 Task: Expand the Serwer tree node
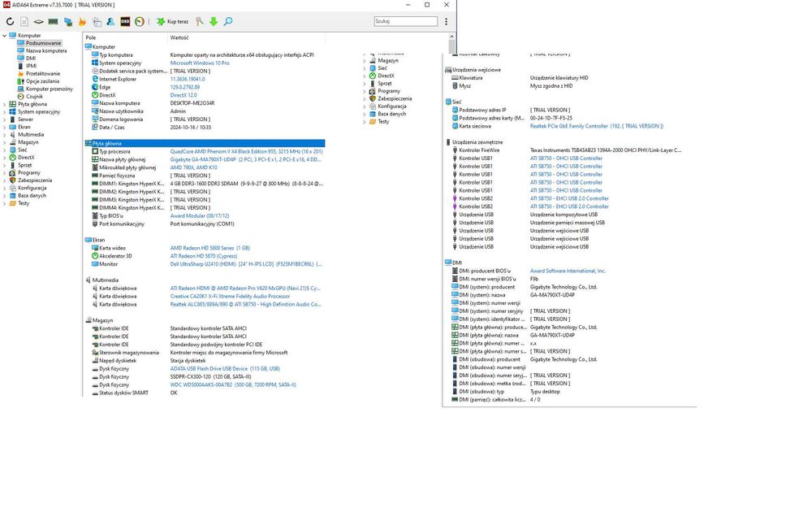tap(5, 119)
